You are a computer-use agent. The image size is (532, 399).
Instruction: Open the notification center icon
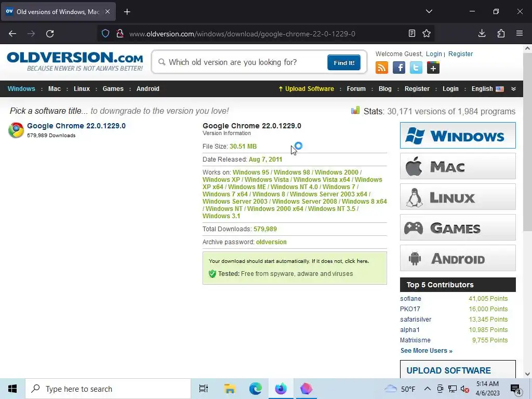point(516,389)
